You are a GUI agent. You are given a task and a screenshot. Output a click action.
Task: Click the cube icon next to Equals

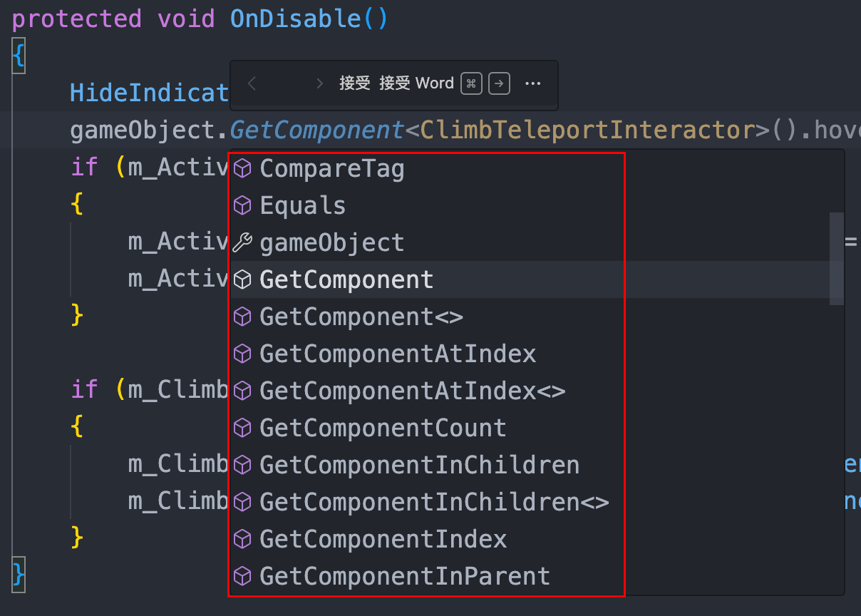click(242, 205)
